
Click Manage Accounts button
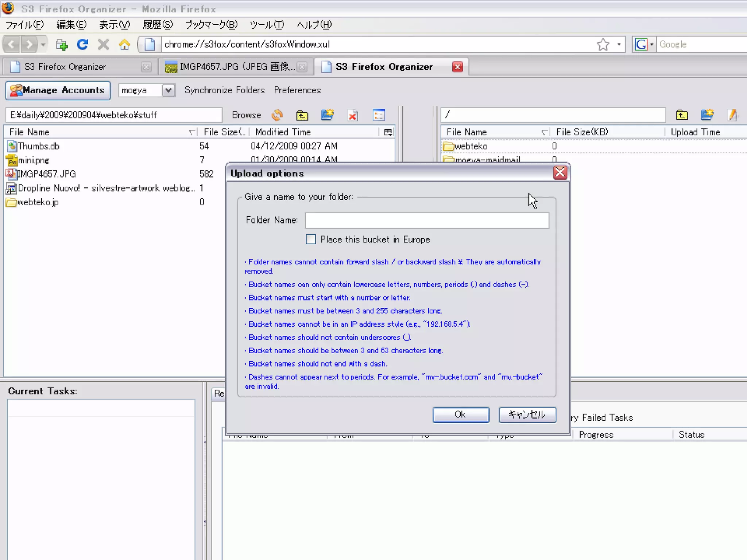[58, 90]
